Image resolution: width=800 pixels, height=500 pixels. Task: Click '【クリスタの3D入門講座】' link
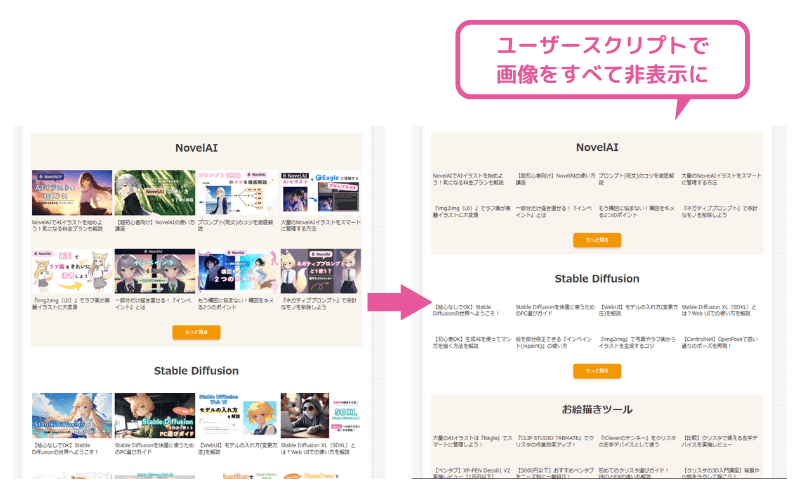[720, 473]
